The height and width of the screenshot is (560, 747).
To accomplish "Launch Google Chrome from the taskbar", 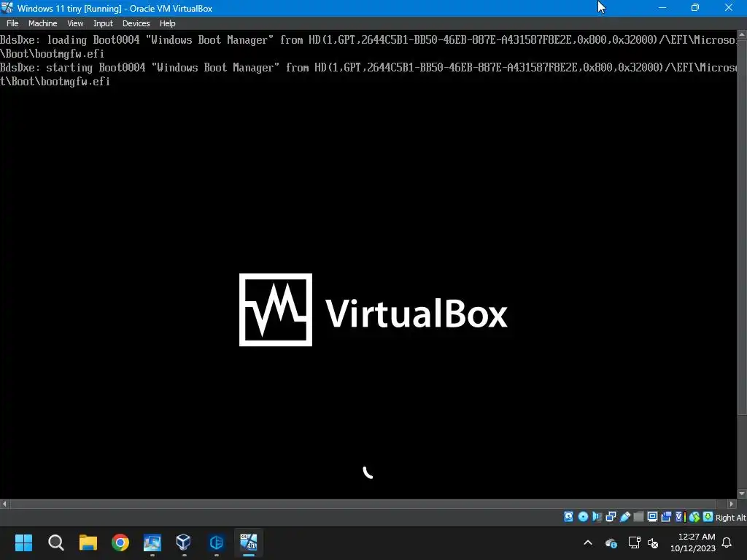I will [x=120, y=542].
